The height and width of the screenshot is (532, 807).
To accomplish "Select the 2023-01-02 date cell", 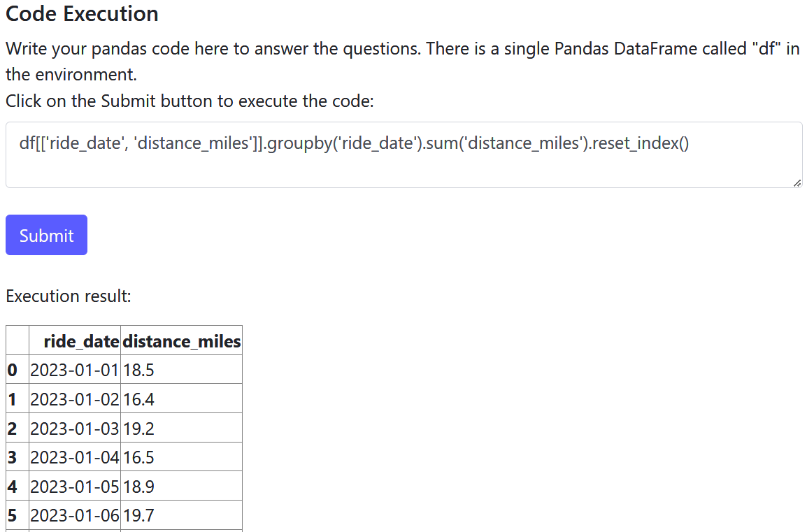I will [75, 399].
